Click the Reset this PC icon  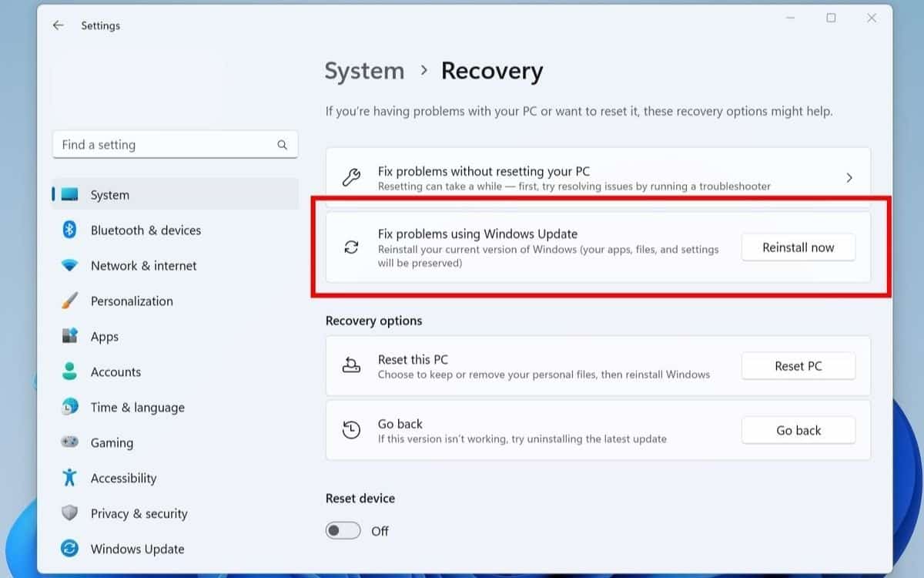(351, 365)
